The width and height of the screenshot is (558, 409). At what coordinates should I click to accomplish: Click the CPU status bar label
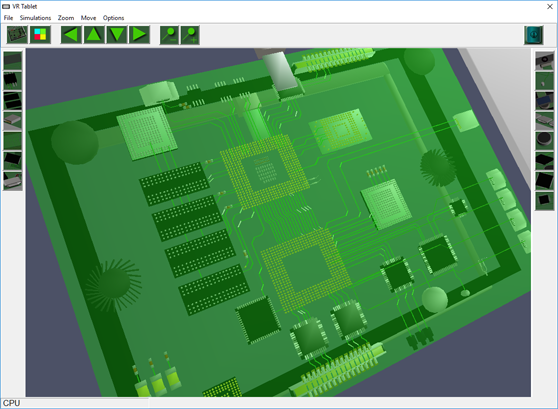click(x=11, y=403)
